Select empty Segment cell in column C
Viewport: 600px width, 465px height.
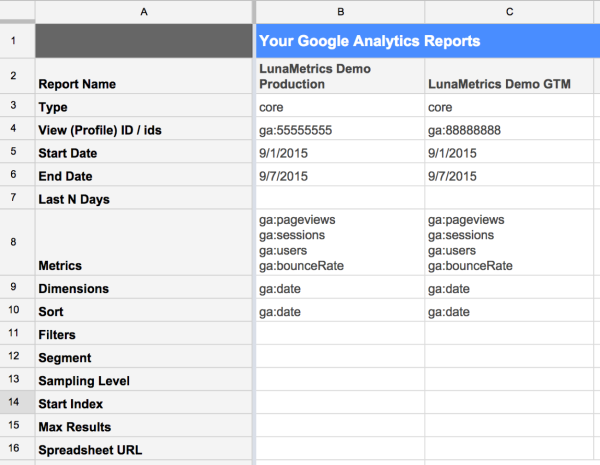pyautogui.click(x=509, y=356)
